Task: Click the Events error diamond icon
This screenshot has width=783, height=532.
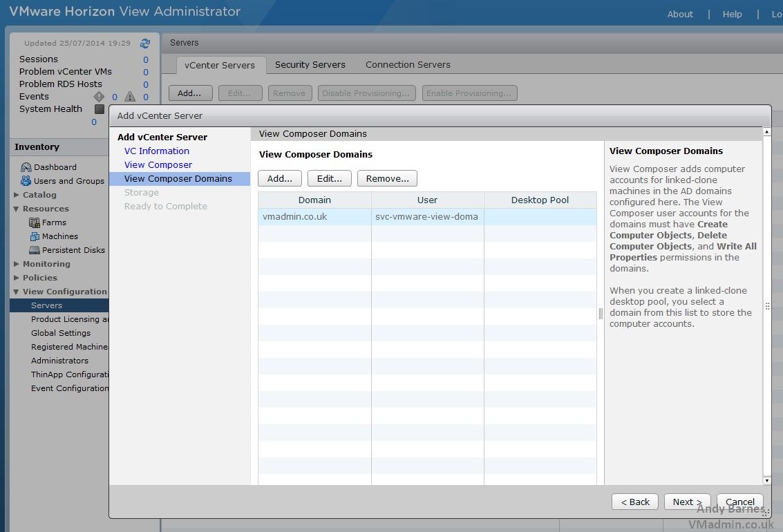Action: pos(99,96)
